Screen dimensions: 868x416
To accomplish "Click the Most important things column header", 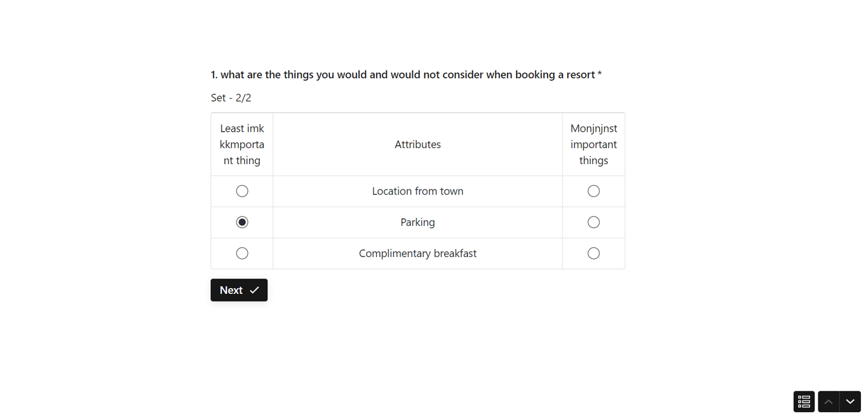I will click(x=593, y=144).
